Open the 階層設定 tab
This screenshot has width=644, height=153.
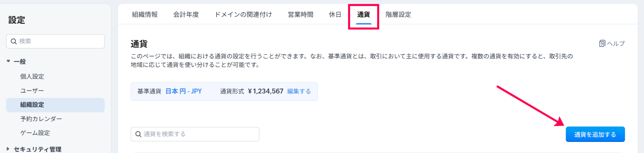click(398, 15)
